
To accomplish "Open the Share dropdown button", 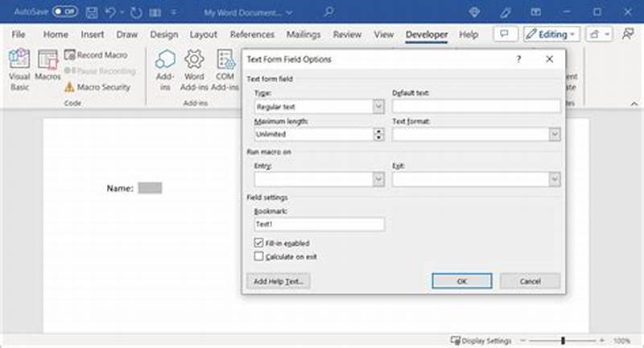I will (x=599, y=34).
